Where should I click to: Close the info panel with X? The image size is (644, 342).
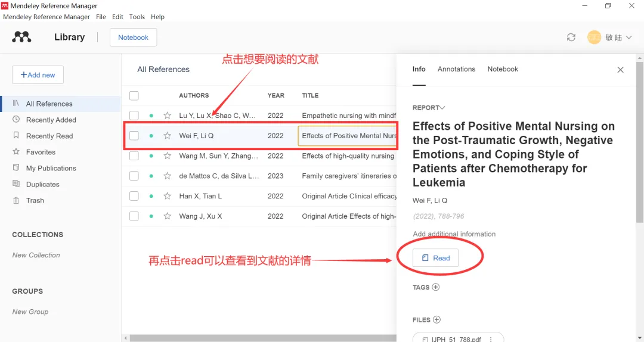pyautogui.click(x=620, y=70)
